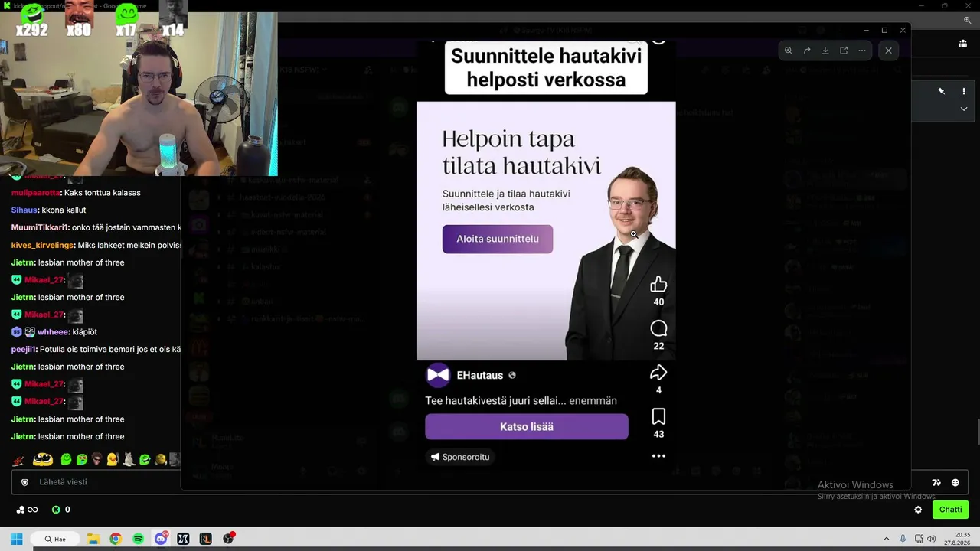The height and width of the screenshot is (551, 980).
Task: Click the 'Katso lisää' purple button
Action: pyautogui.click(x=527, y=427)
